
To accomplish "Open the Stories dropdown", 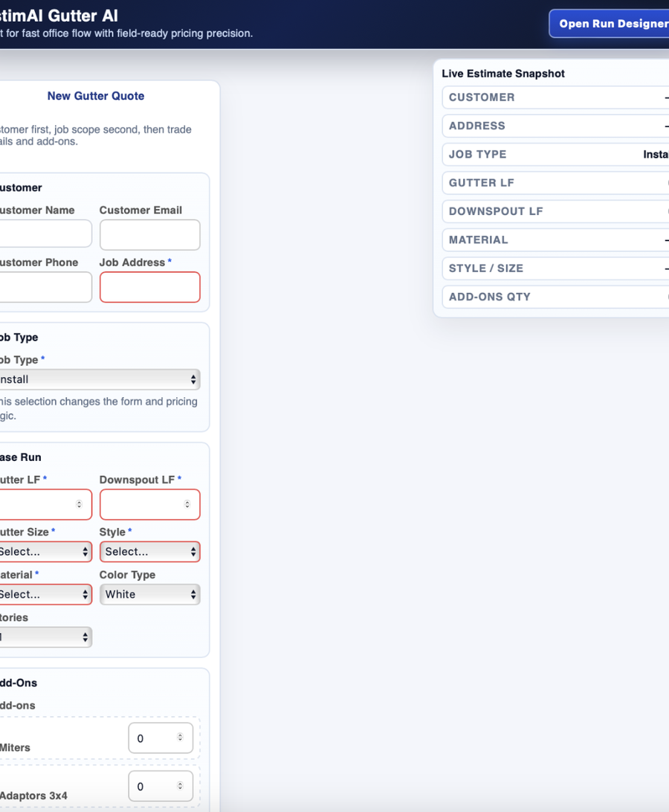I will tap(45, 637).
